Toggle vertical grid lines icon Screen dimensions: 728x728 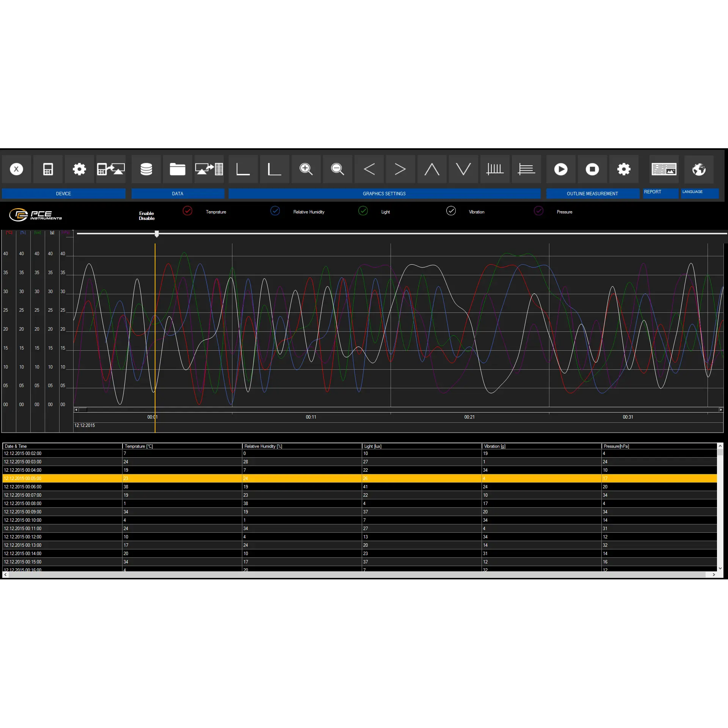click(495, 169)
